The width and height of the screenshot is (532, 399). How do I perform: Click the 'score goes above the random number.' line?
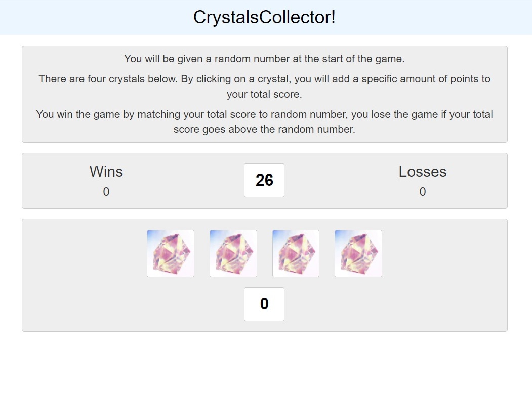pos(264,129)
